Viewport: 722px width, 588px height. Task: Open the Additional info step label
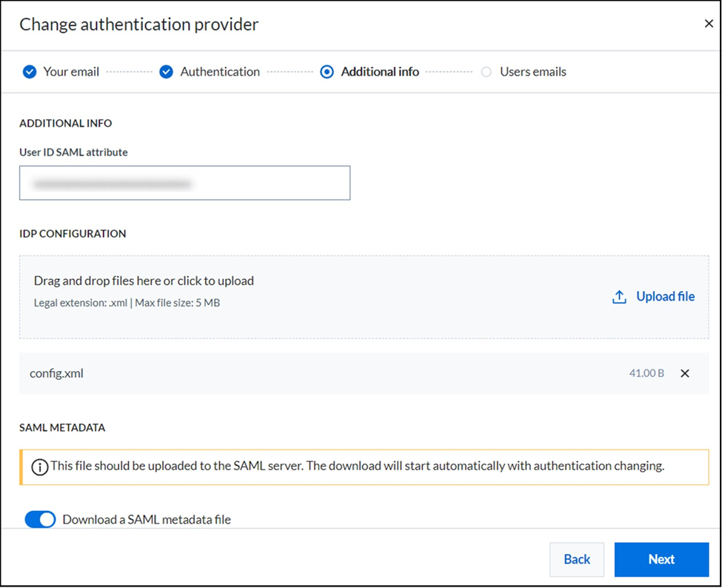tap(380, 72)
